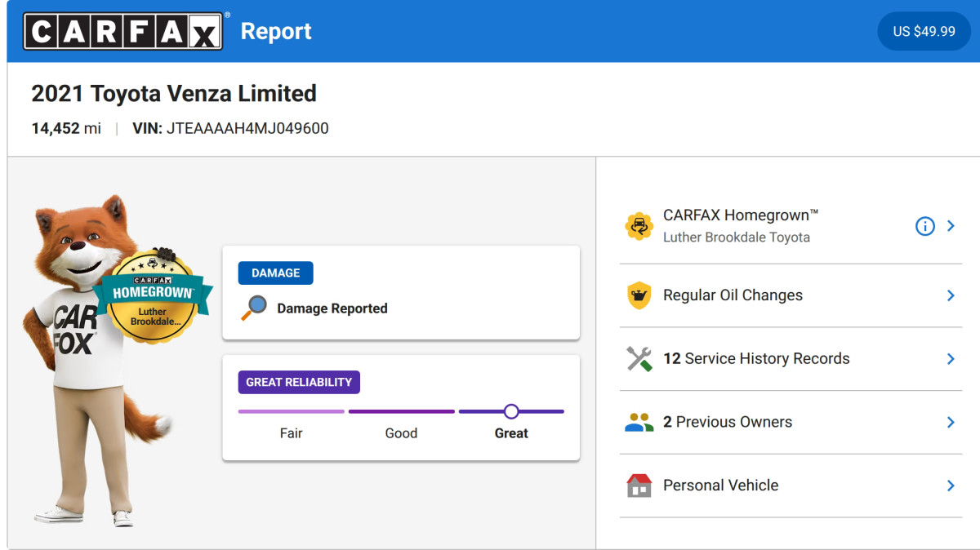Click the CARFAX Homegrown title text
Viewport: 980px width, 550px height.
tap(741, 215)
